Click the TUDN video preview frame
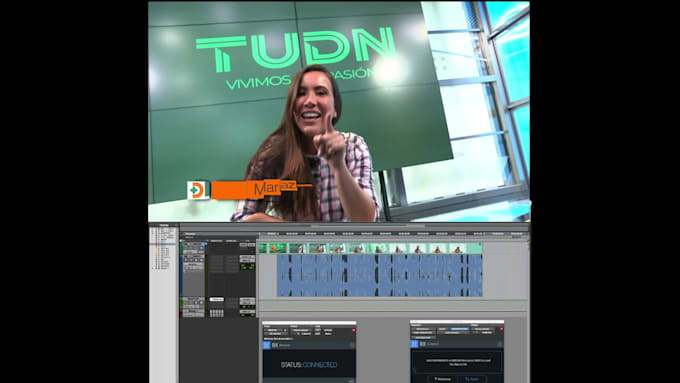Screen dimensions: 680x383 point(339,111)
